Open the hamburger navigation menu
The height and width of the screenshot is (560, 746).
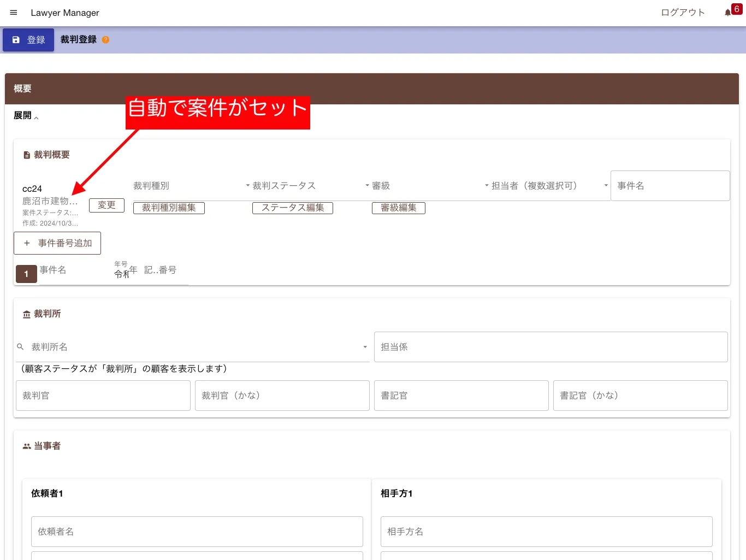(x=14, y=13)
